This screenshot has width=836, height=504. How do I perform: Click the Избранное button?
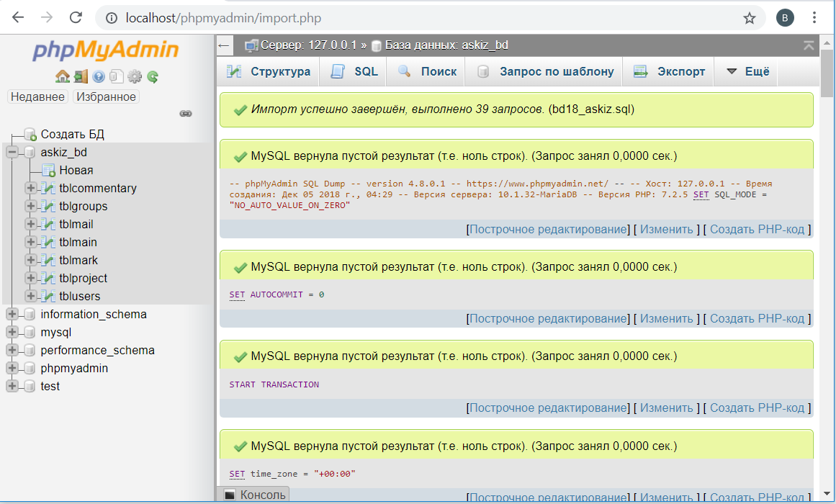pos(106,96)
